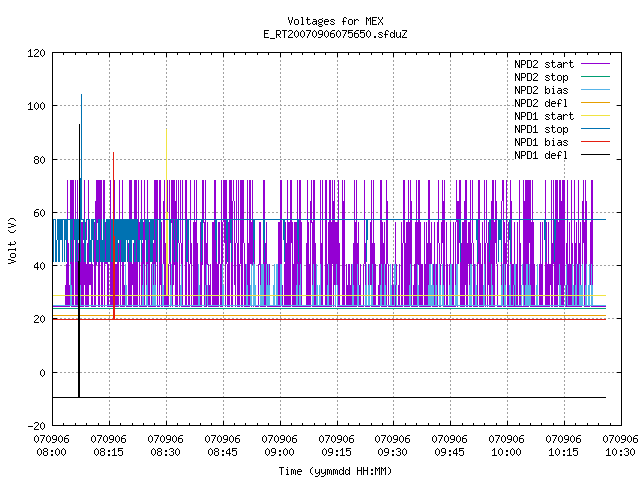Select the 'NPD2 bias' legend label
The width and height of the screenshot is (640, 480).
541,90
